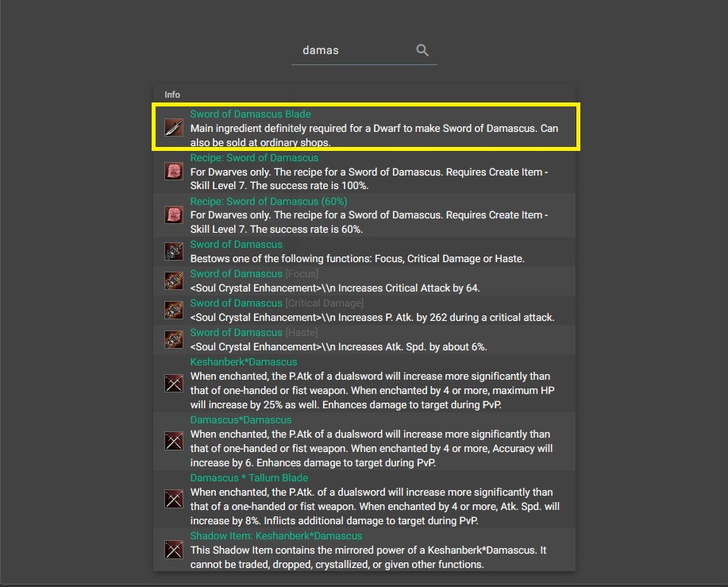Open the Keshanberk*Damascus item link

(242, 362)
